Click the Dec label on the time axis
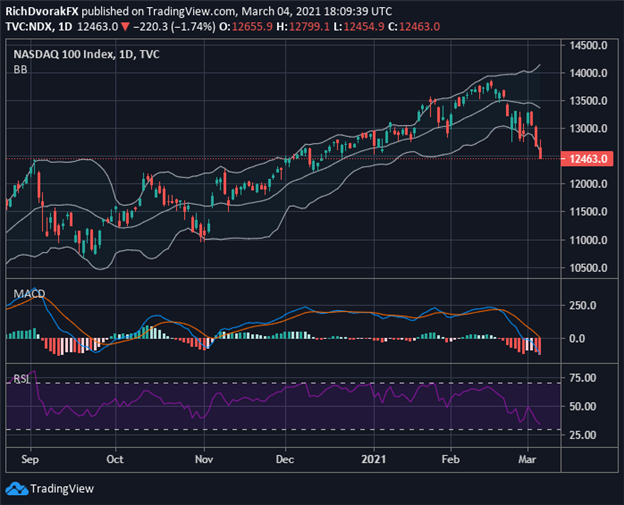The height and width of the screenshot is (505, 624). [285, 459]
